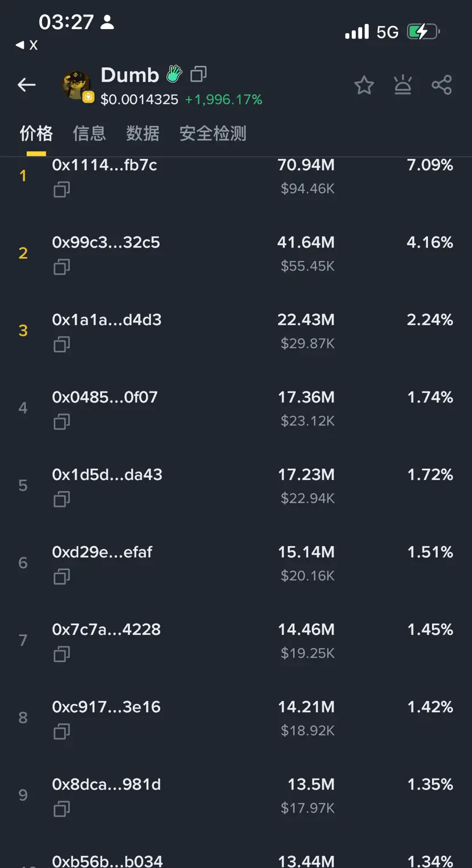Copy address 0x1114...fb7c
The height and width of the screenshot is (868, 472).
(62, 189)
